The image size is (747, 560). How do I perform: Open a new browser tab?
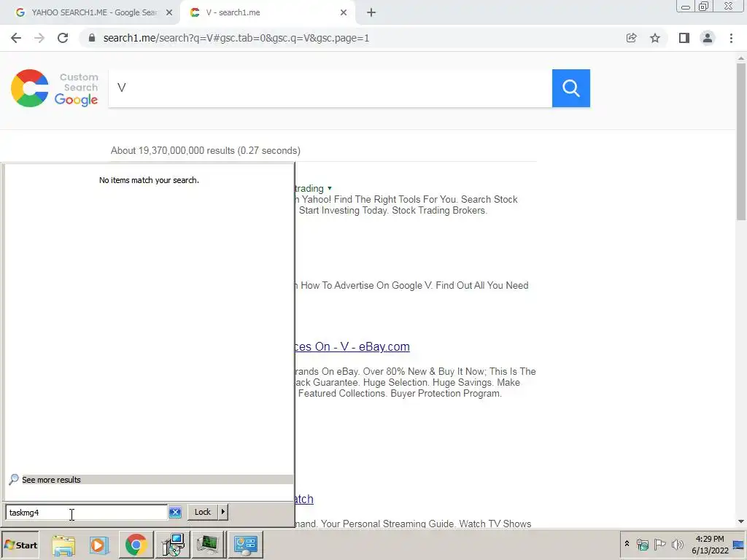[x=371, y=13]
